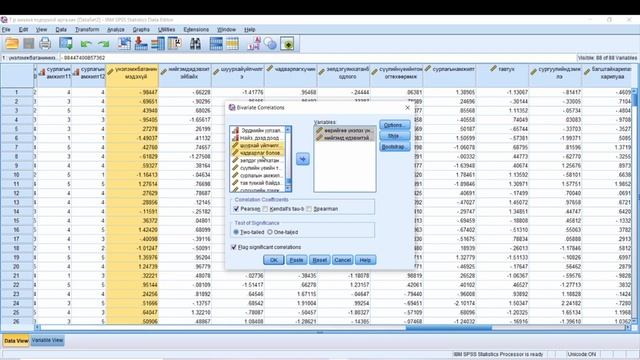640x360 pixels.
Task: Save the dataset using the disk icon
Action: coord(29,43)
